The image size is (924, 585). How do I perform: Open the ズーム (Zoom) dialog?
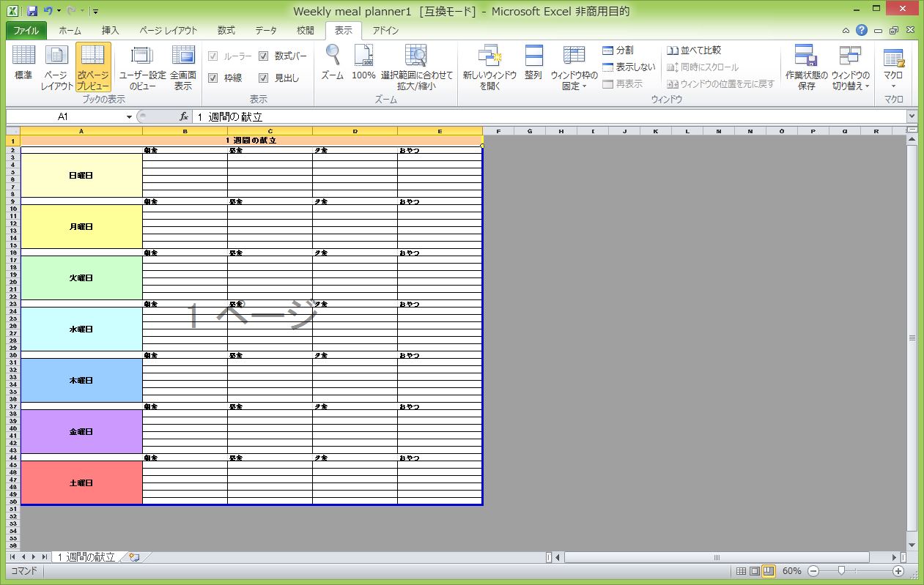click(x=332, y=64)
